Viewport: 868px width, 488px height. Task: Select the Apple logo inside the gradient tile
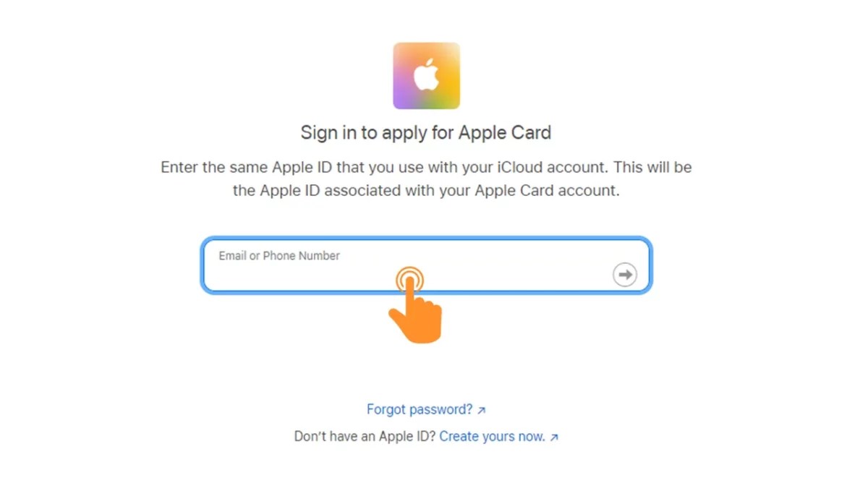tap(426, 75)
